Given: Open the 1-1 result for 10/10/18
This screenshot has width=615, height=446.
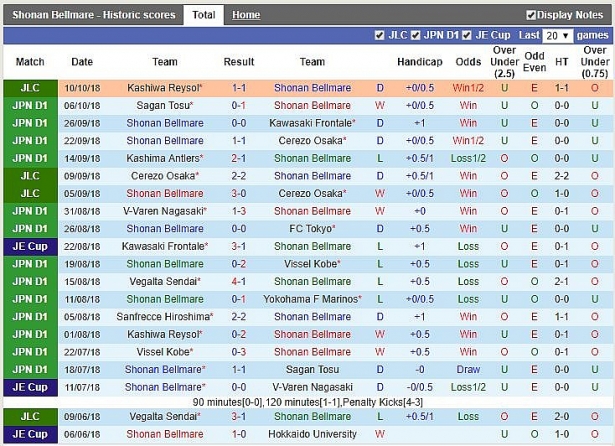Looking at the screenshot, I should 239,88.
